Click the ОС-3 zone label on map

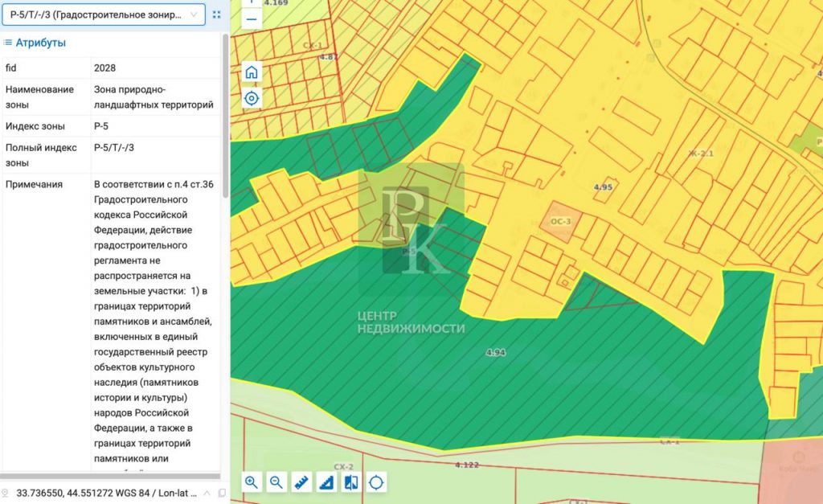click(560, 222)
